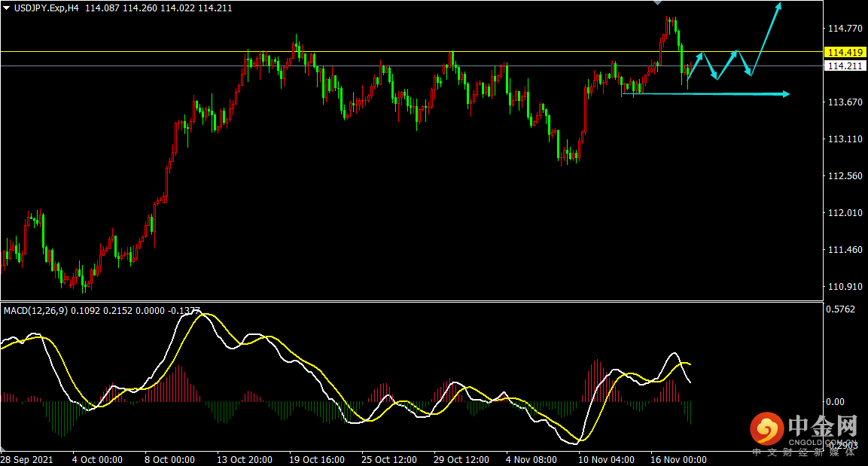The height and width of the screenshot is (466, 868).
Task: Click the 113.670 price axis label
Action: [845, 102]
